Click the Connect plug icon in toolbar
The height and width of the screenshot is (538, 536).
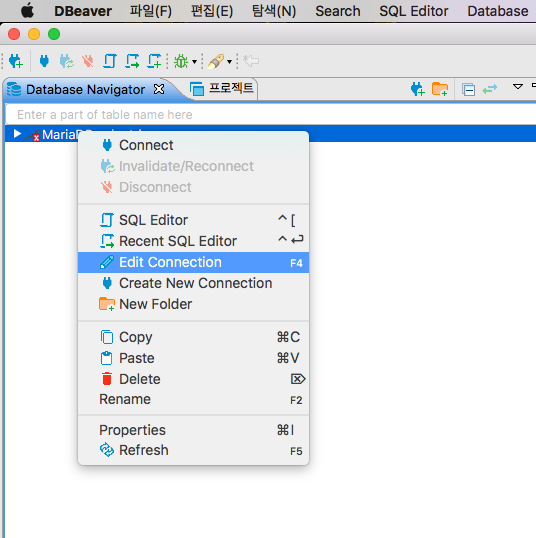tap(44, 61)
